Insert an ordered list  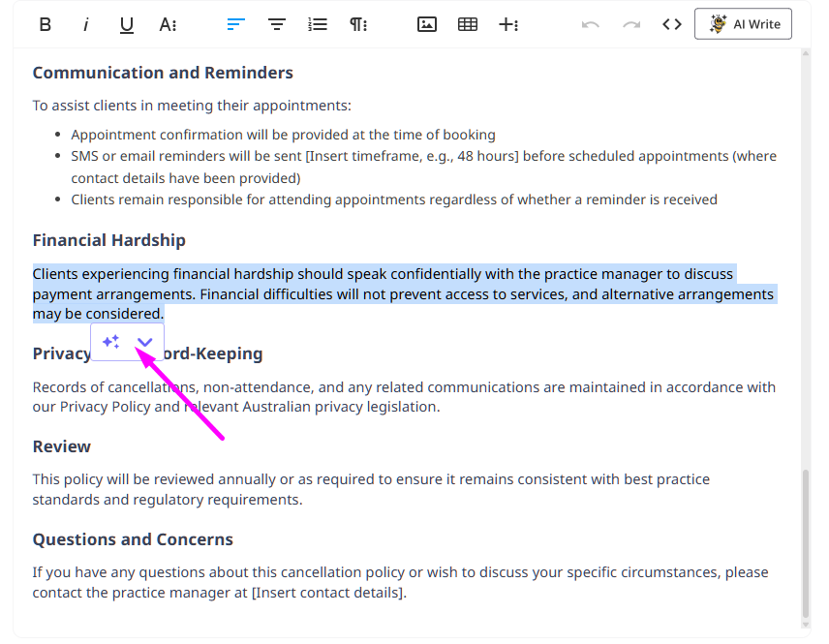(318, 24)
